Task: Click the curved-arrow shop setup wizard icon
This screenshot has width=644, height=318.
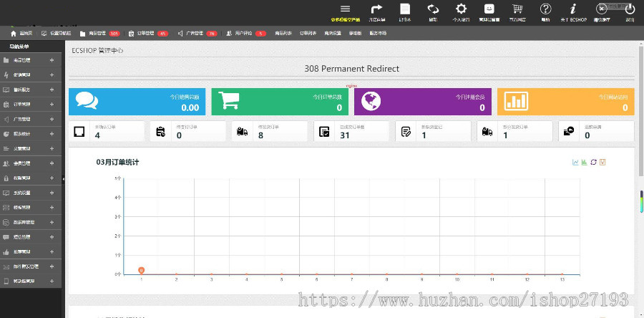Action: pos(376,9)
